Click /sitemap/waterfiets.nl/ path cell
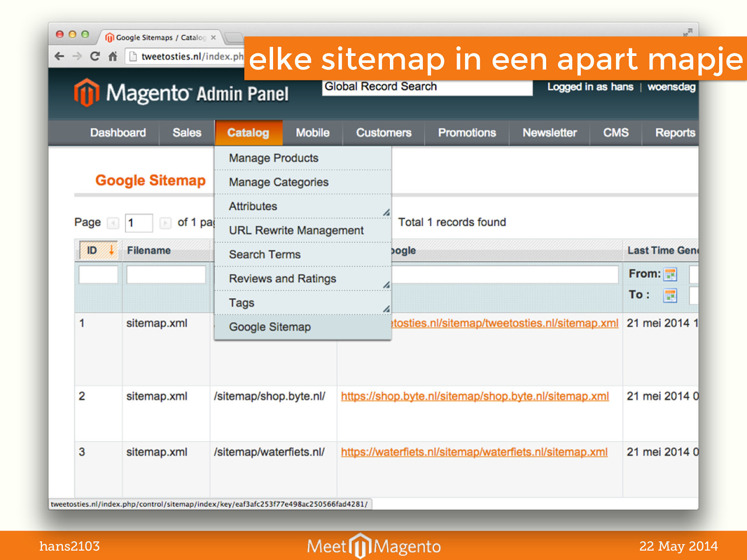This screenshot has width=747, height=560. click(x=269, y=452)
